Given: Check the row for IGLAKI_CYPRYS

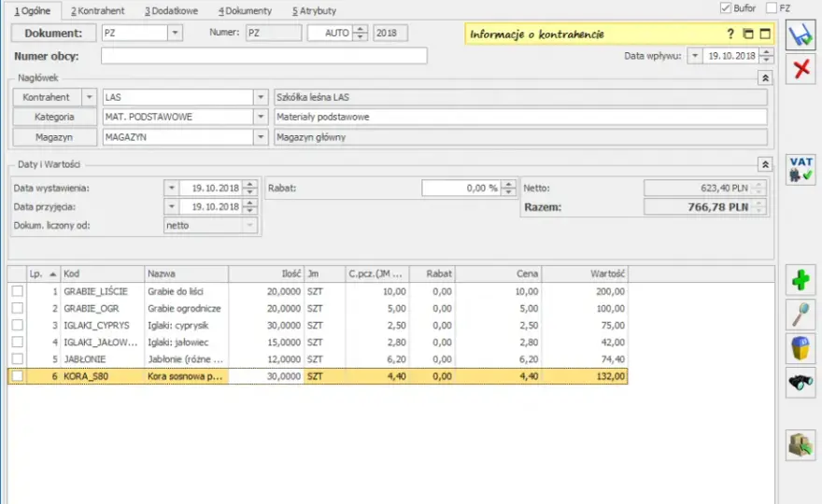Looking at the screenshot, I should point(18,325).
